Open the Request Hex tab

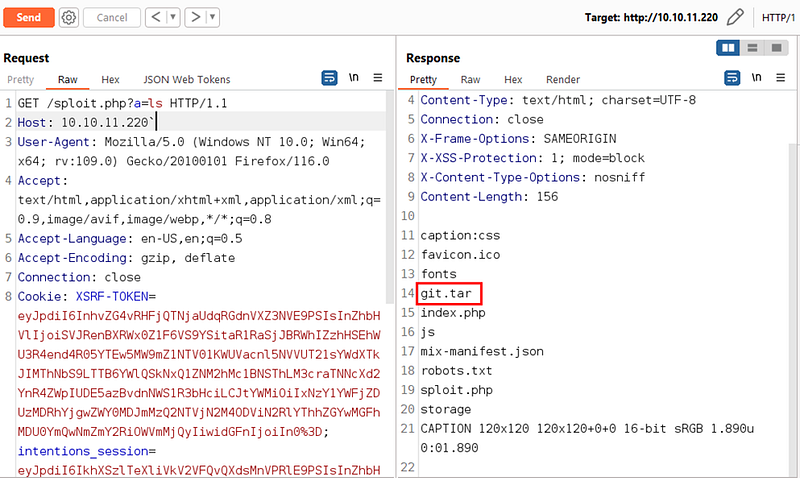[110, 80]
